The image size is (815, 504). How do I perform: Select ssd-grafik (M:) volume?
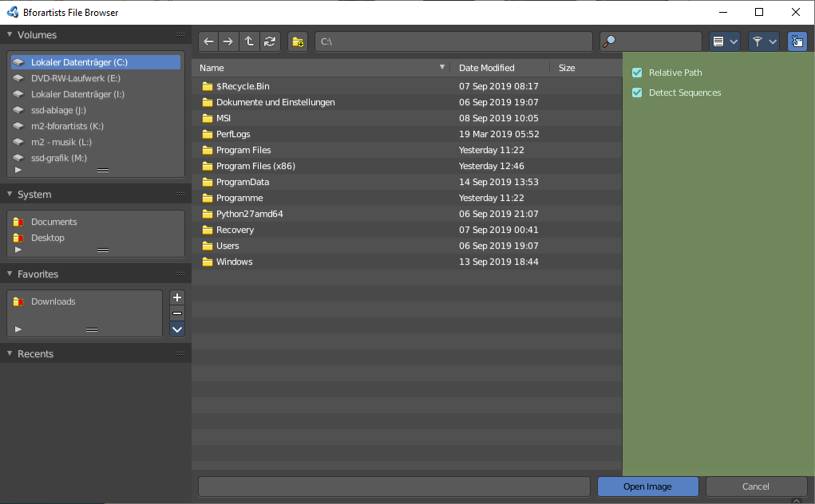point(96,159)
